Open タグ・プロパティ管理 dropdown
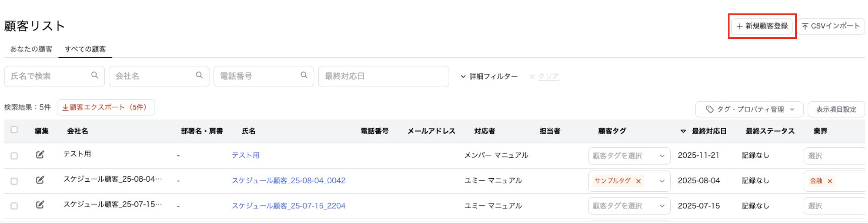Image resolution: width=868 pixels, height=223 pixels. coord(749,109)
